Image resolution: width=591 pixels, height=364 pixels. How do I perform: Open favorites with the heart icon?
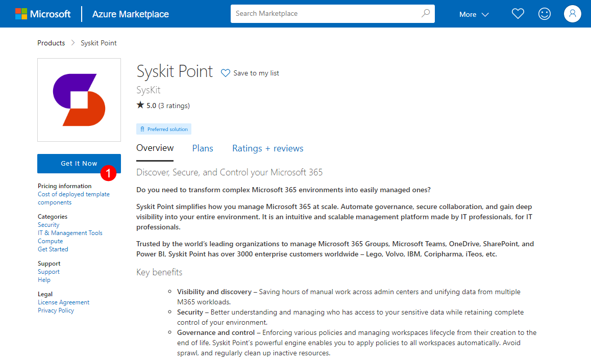click(x=518, y=14)
